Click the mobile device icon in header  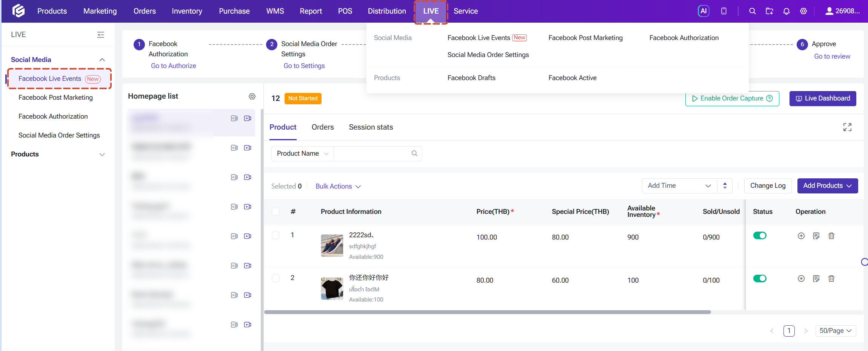coord(724,11)
